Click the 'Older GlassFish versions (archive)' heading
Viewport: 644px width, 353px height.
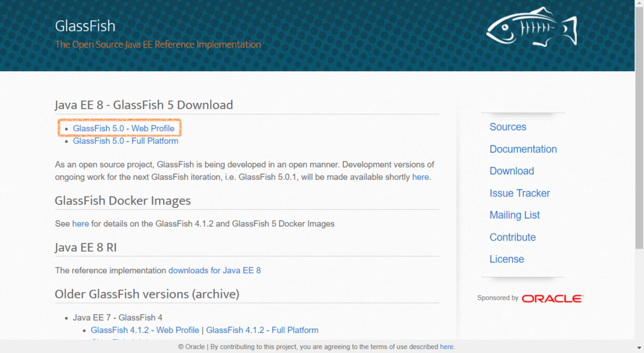(x=147, y=294)
